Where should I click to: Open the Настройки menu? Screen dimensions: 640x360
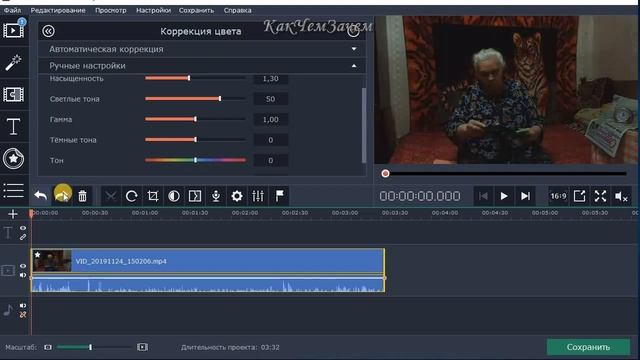pyautogui.click(x=153, y=10)
